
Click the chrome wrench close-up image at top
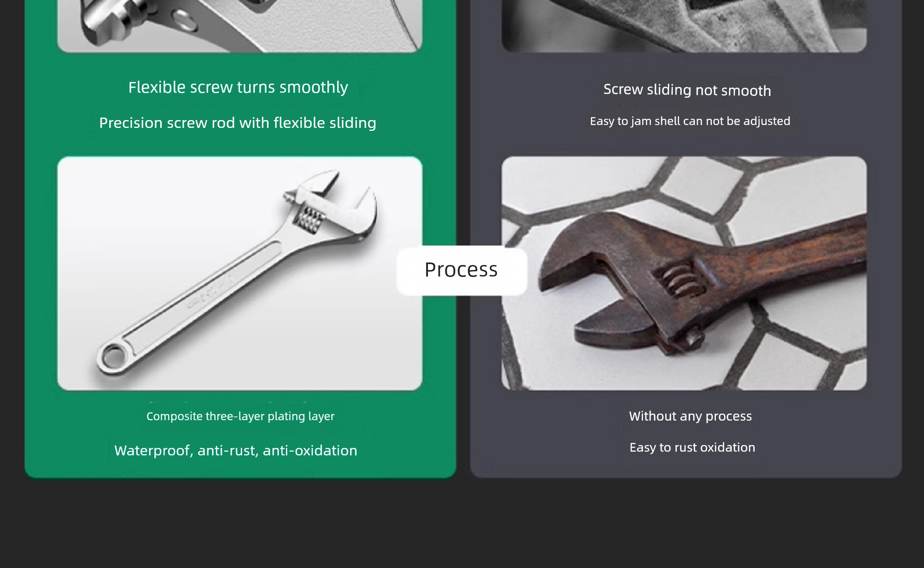240,26
